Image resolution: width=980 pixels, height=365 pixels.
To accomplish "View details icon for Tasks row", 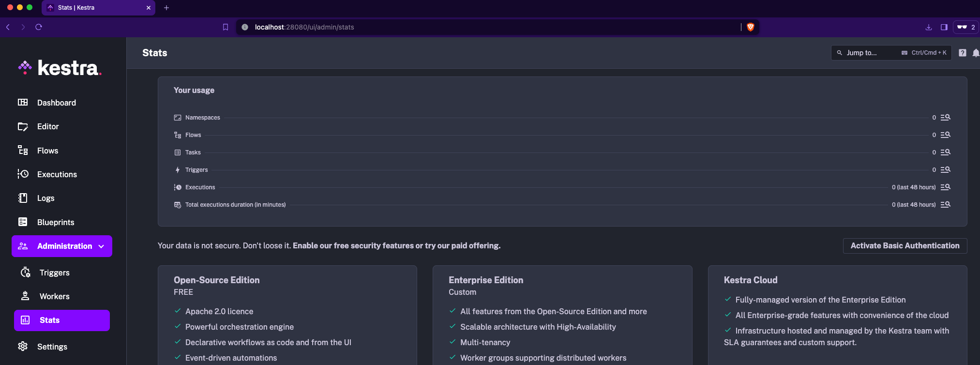I will pos(945,152).
